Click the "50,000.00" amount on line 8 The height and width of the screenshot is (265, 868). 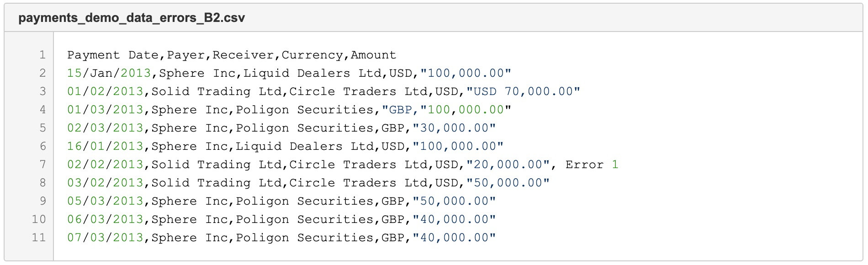click(508, 183)
